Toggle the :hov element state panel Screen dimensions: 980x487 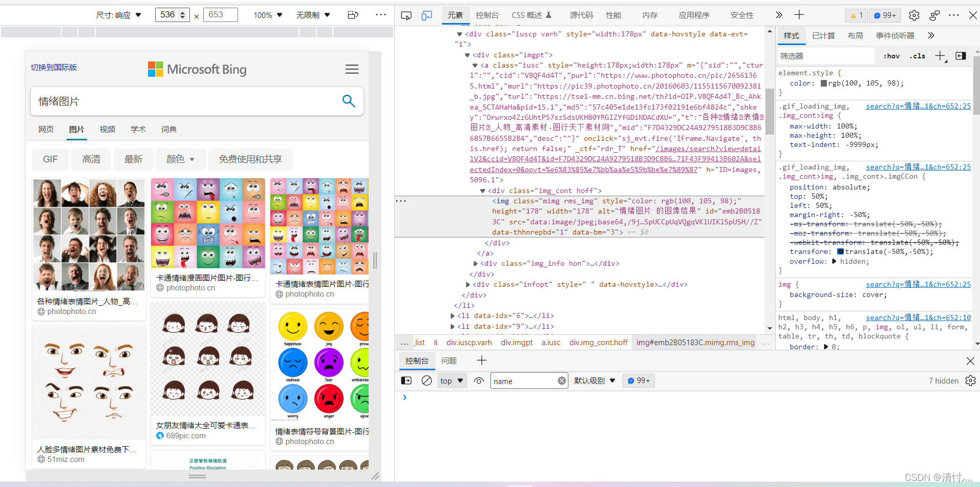(x=891, y=56)
